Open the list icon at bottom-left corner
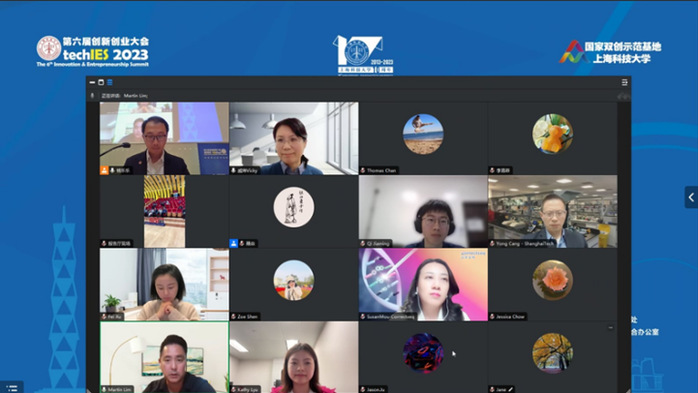 click(x=12, y=388)
